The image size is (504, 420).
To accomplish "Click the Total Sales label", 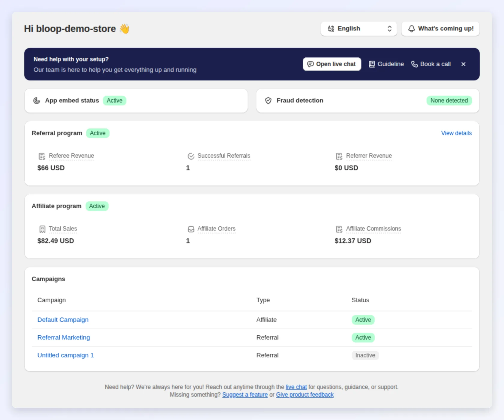I will (63, 229).
